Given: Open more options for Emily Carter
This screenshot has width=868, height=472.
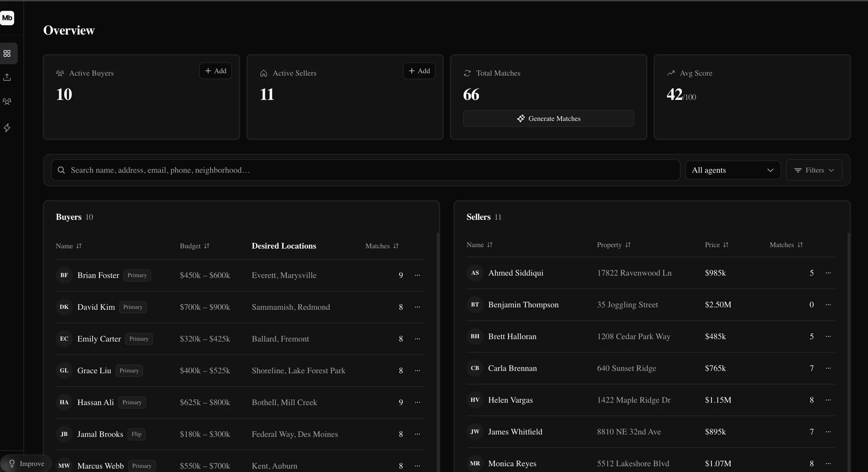Looking at the screenshot, I should click(x=418, y=339).
